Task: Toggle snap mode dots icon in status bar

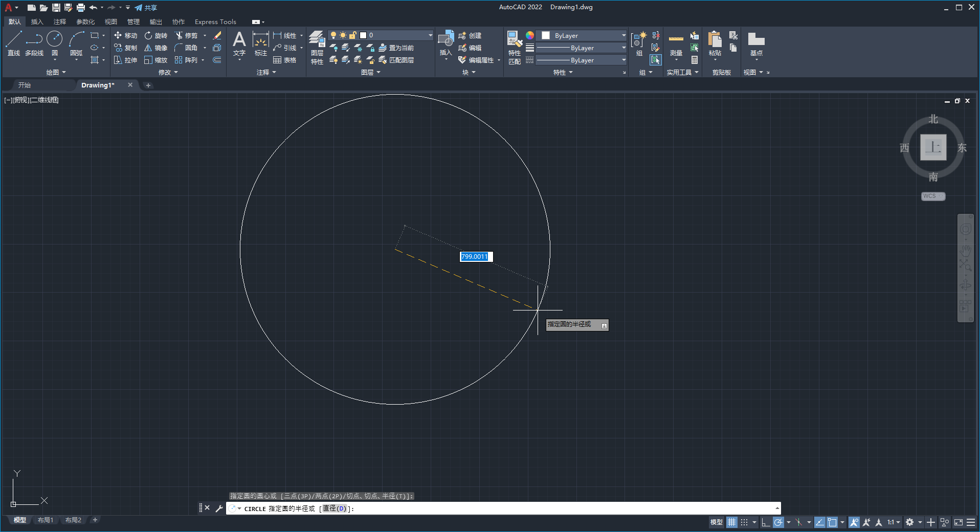Action: pos(744,522)
